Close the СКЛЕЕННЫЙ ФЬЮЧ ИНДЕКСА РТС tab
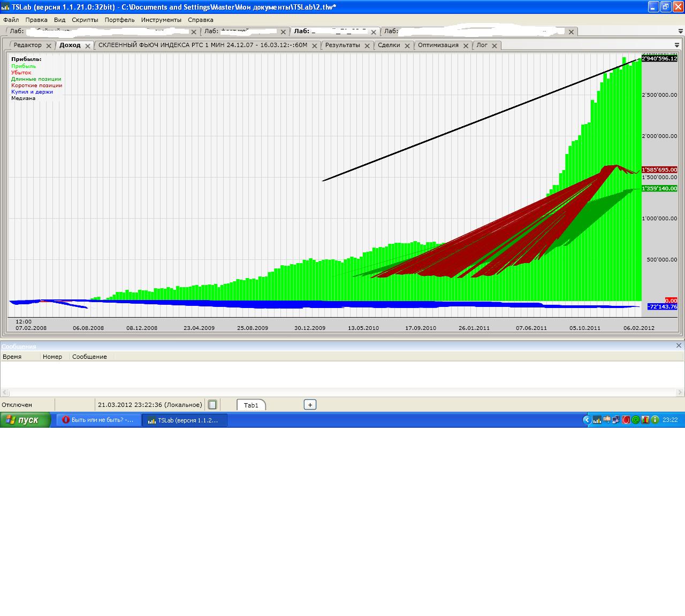Viewport: 685px width, 616px height. click(x=315, y=46)
